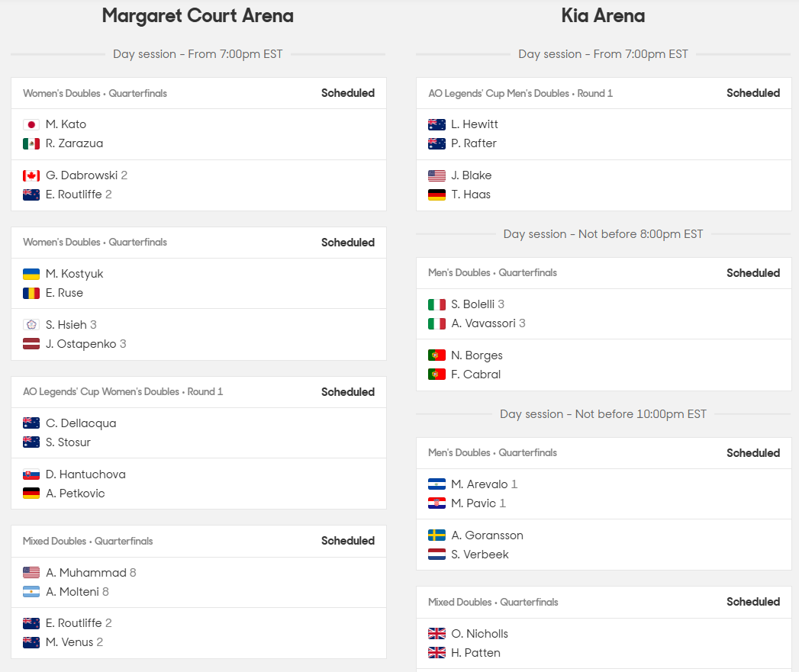Click the Germany flag next to T. Haas
799x672 pixels.
pyautogui.click(x=437, y=195)
